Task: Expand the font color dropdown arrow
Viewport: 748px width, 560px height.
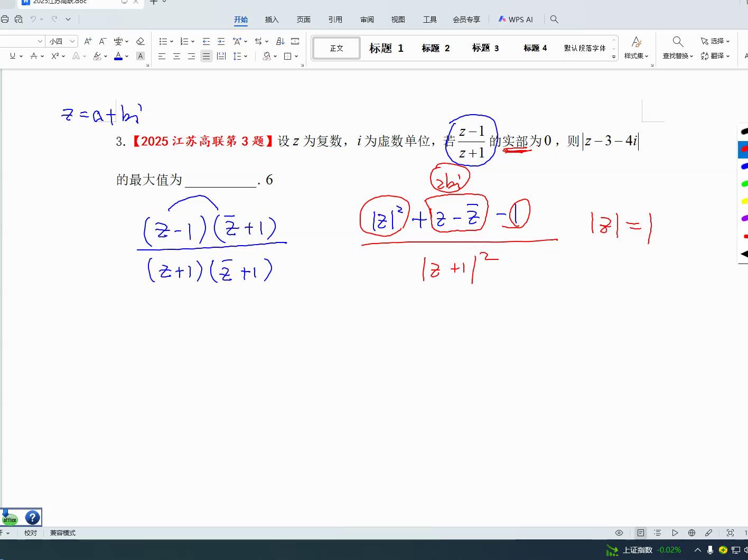Action: [x=127, y=56]
